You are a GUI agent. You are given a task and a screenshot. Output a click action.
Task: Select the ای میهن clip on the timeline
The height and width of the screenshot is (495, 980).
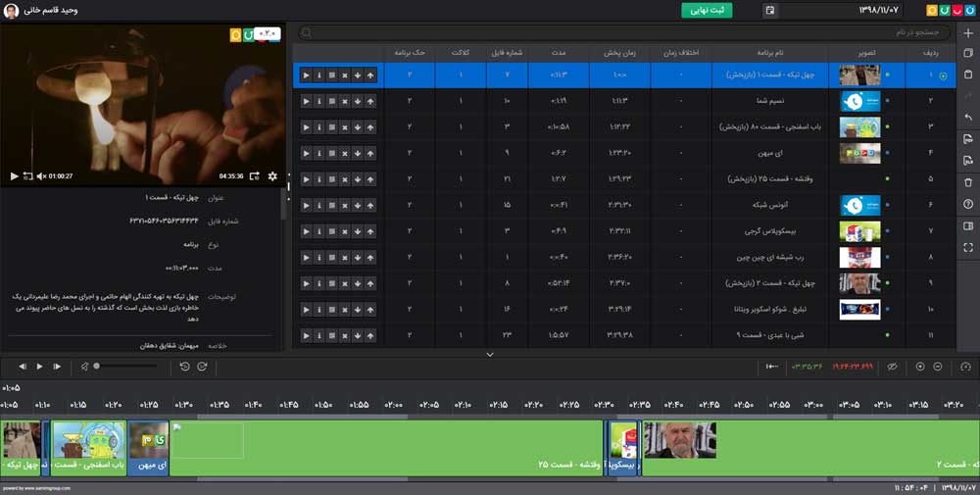[148, 448]
